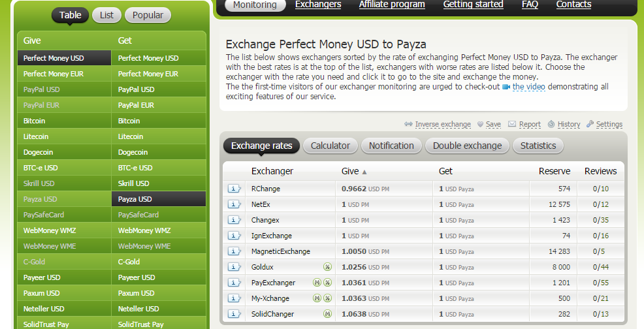Select Paxum USD in Give column
Viewport: 644px width, 329px height.
(x=65, y=293)
